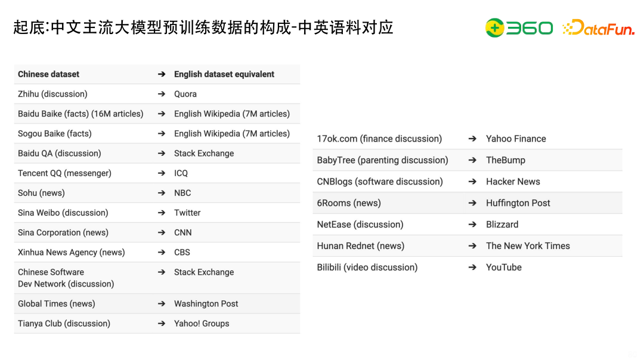The image size is (644, 363).
Task: Click the arrow in the BabyTree row
Action: [x=472, y=161]
